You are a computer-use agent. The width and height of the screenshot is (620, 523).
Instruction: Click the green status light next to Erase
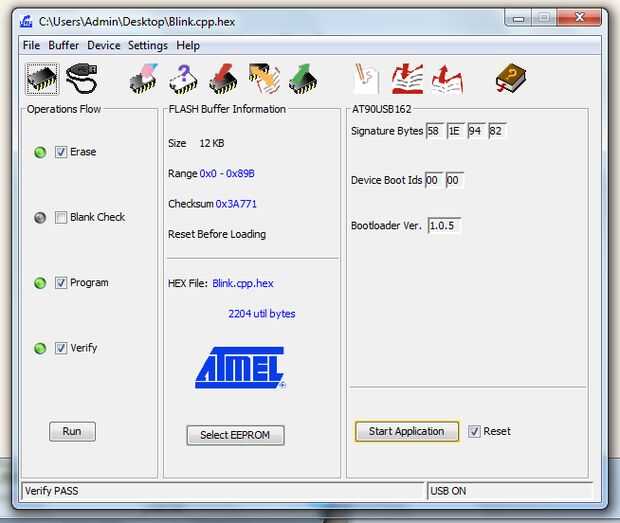40,152
